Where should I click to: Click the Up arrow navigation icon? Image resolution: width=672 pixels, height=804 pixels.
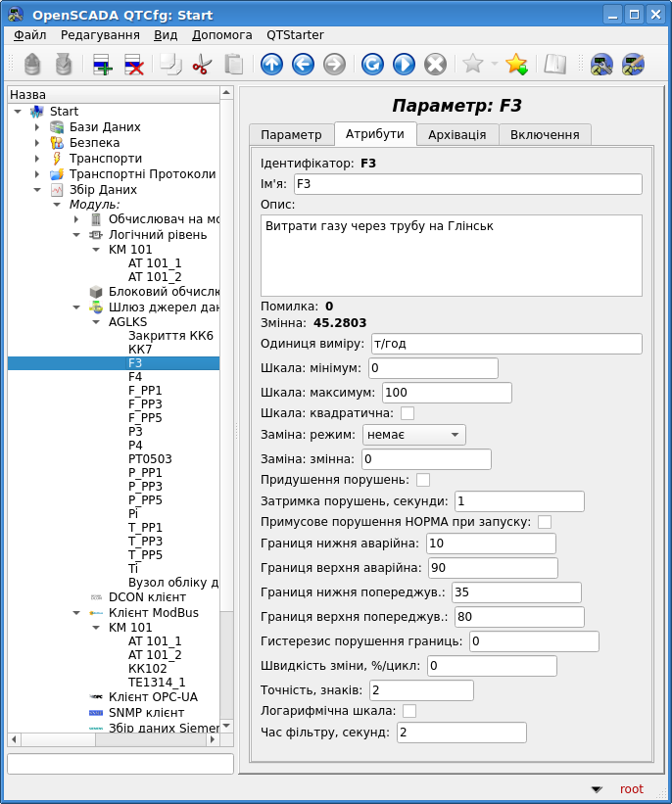pos(271,65)
